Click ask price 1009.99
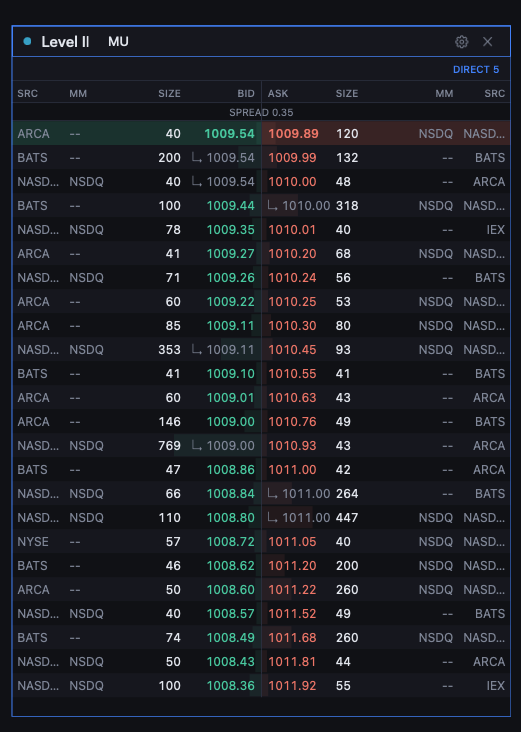The width and height of the screenshot is (521, 732). click(292, 158)
